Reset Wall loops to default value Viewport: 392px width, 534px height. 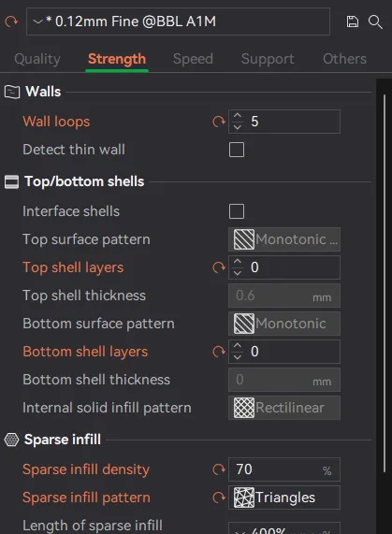click(219, 122)
